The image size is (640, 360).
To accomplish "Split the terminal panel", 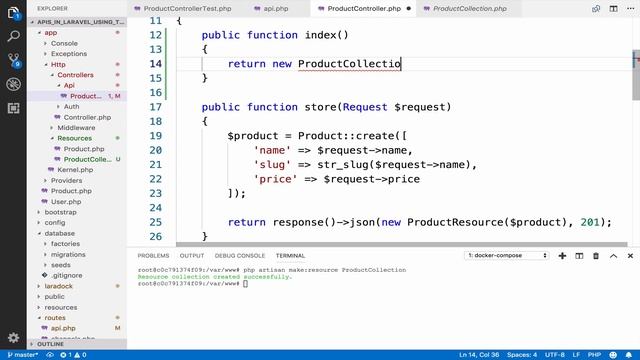I will point(579,256).
